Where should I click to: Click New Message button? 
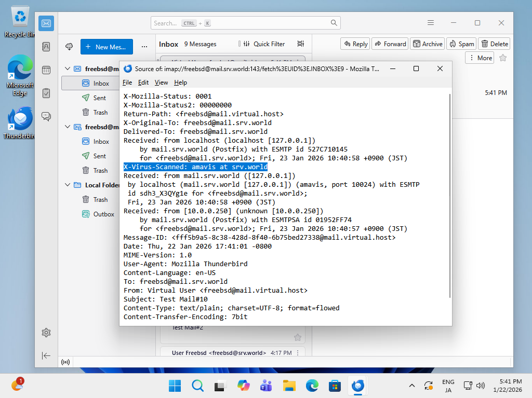coord(107,47)
